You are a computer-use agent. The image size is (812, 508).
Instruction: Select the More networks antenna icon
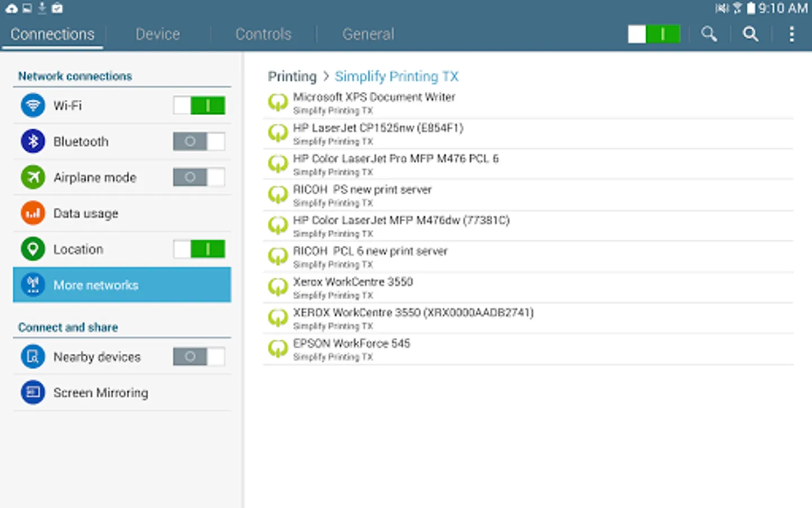[33, 285]
